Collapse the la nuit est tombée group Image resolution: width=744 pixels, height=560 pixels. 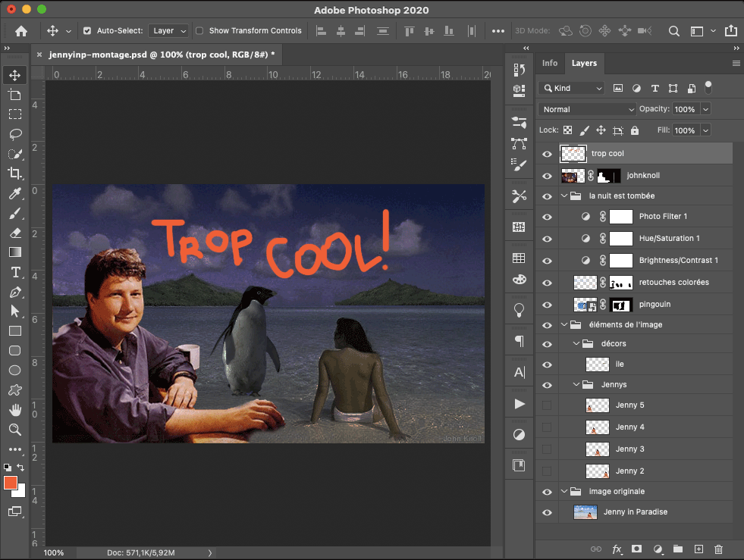coord(564,196)
